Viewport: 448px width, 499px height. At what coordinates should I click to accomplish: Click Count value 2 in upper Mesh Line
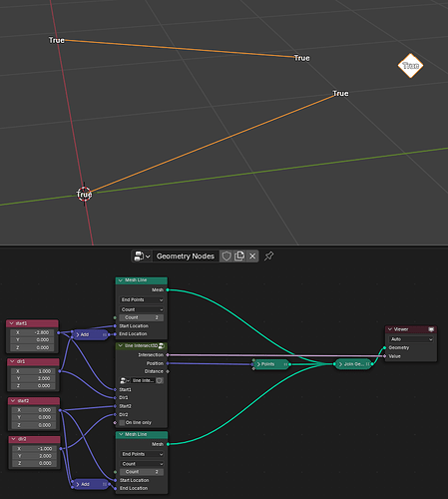coord(142,317)
